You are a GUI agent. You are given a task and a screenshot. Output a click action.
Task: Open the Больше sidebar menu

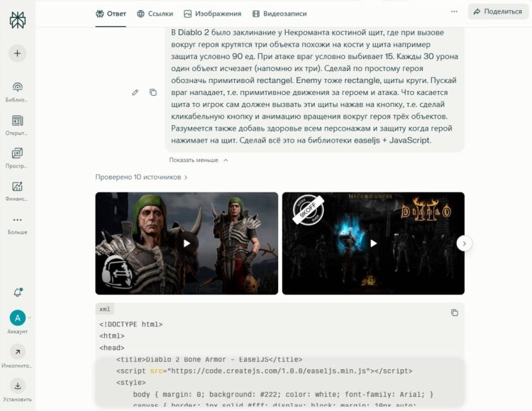coord(17,220)
